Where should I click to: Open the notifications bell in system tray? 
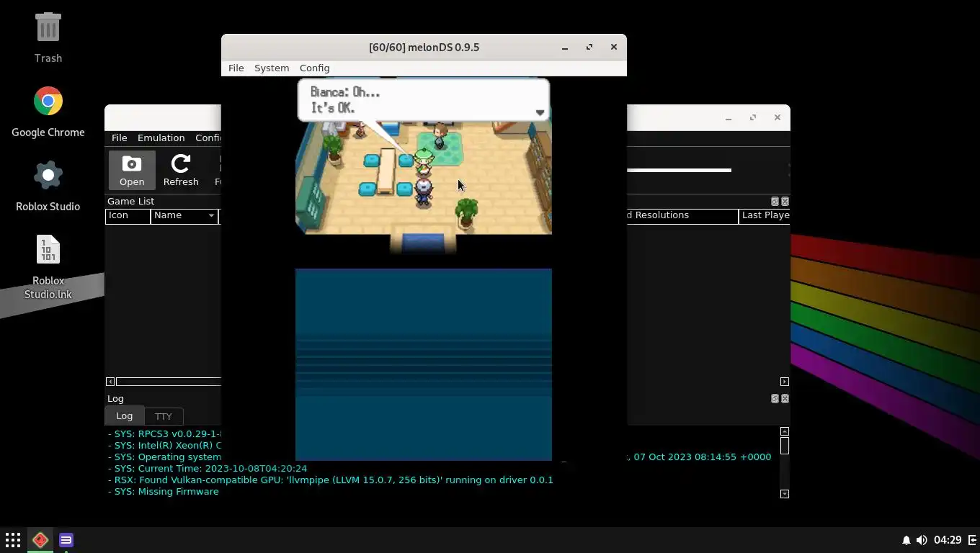click(906, 540)
